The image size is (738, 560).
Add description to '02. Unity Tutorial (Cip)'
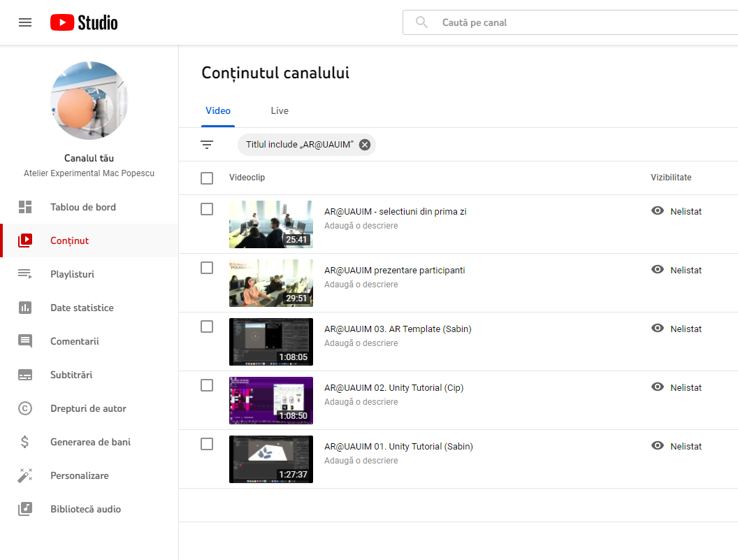tap(361, 402)
